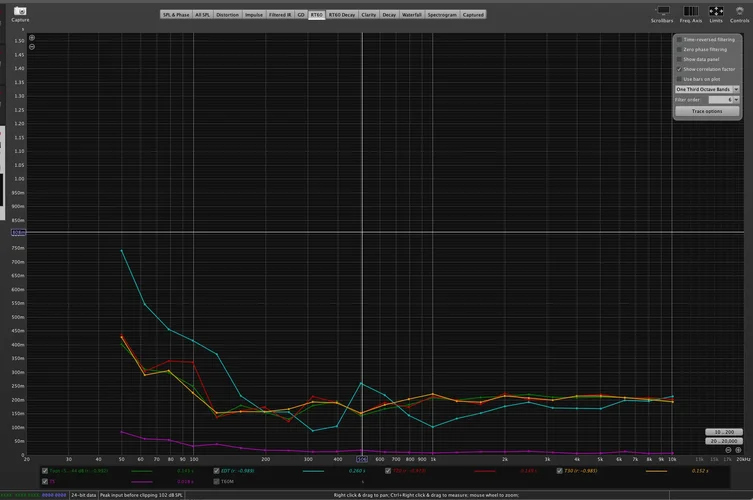Viewport: 753px width, 500px height.
Task: Switch to the Waterfall tab
Action: click(x=412, y=15)
